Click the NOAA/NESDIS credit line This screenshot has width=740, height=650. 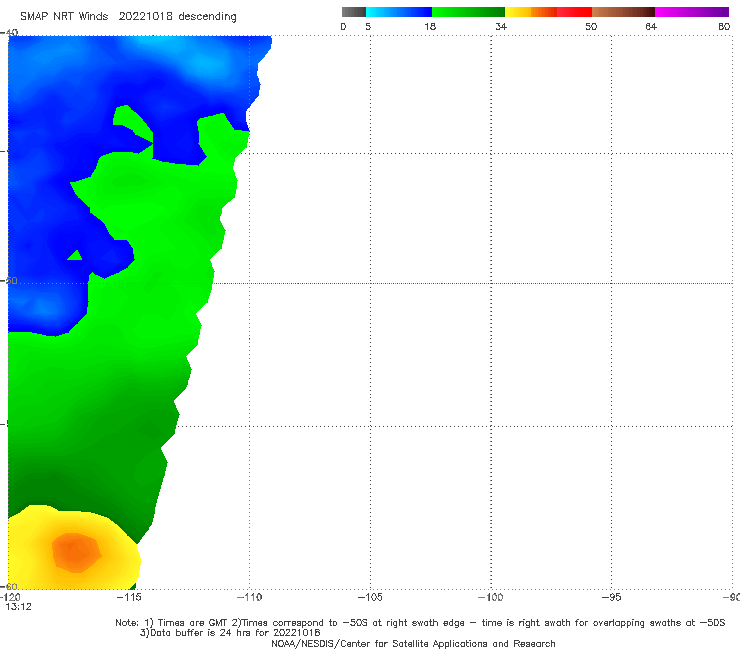coord(413,643)
